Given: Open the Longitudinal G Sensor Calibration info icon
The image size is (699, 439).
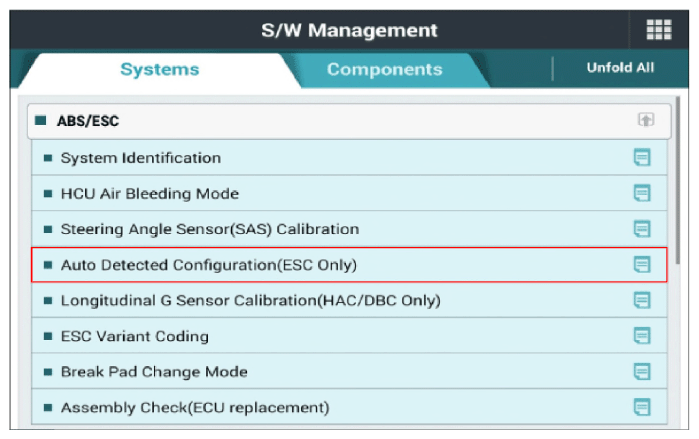Looking at the screenshot, I should 642,300.
